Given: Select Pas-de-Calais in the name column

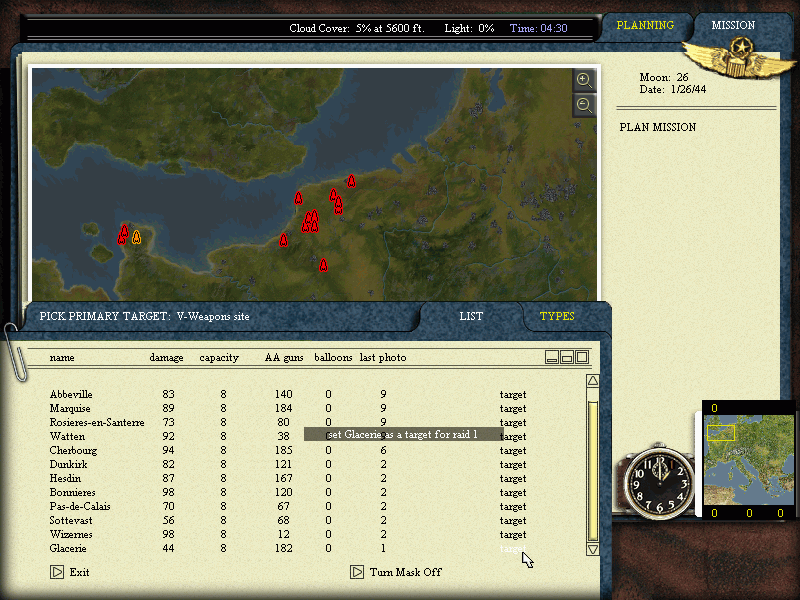Looking at the screenshot, I should 80,507.
